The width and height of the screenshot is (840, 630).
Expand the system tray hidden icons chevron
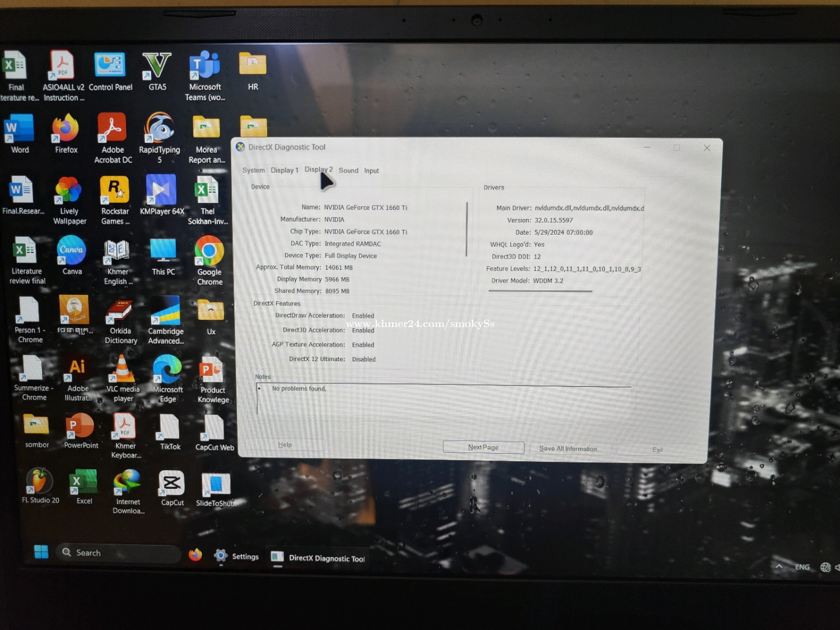click(779, 566)
